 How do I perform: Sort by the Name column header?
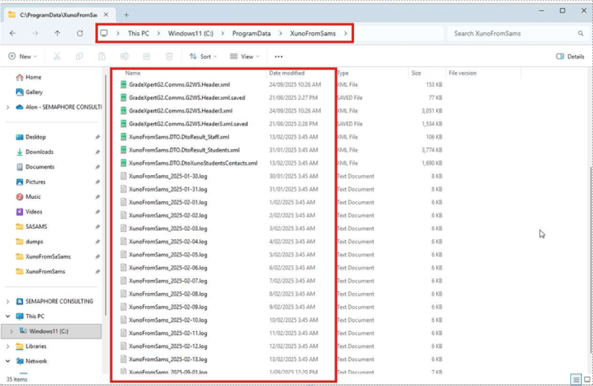(x=133, y=73)
